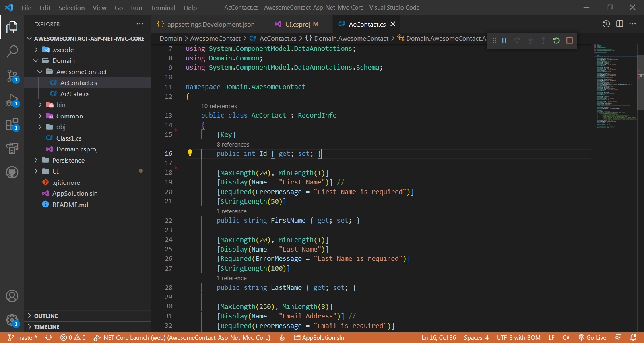The height and width of the screenshot is (343, 644).
Task: Click the code minimap overview
Action: click(615, 87)
